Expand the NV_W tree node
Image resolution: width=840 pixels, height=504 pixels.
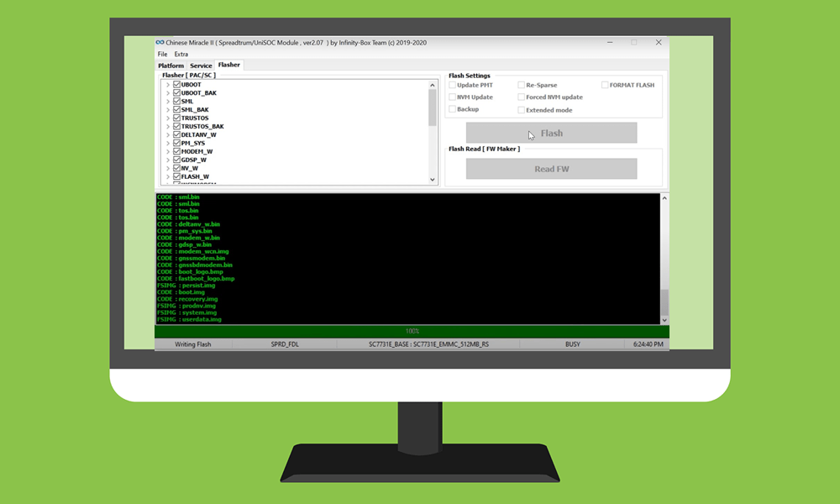coord(168,168)
